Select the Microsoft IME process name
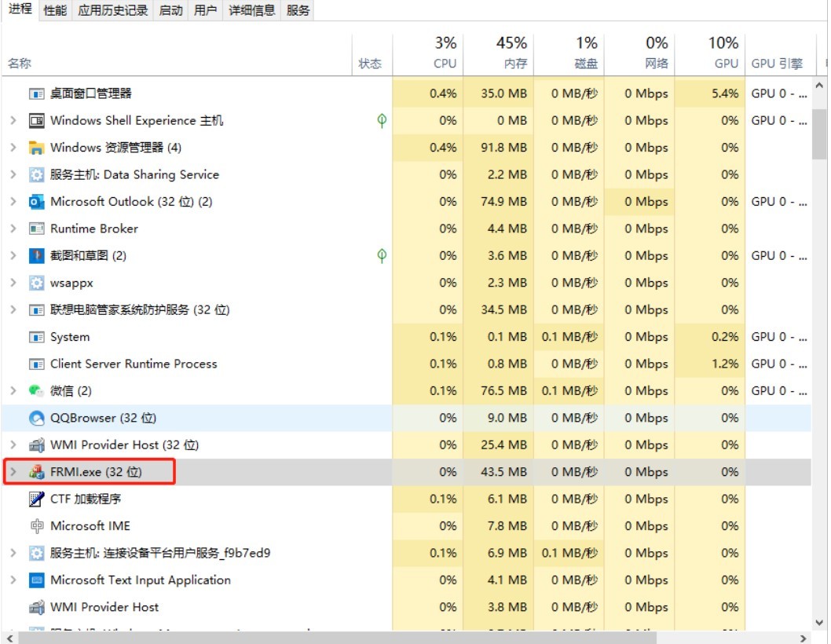Image resolution: width=831 pixels, height=644 pixels. (x=90, y=526)
